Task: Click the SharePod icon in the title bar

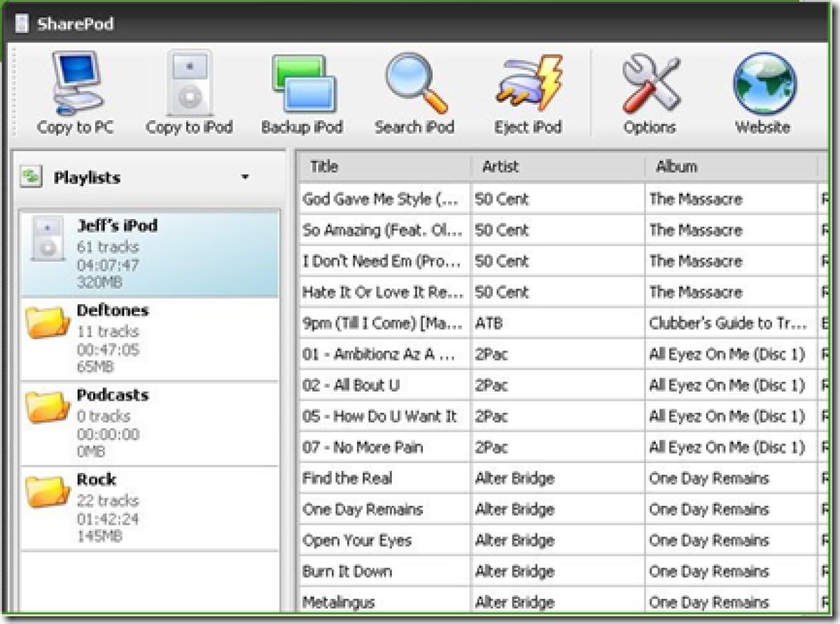Action: (x=22, y=24)
